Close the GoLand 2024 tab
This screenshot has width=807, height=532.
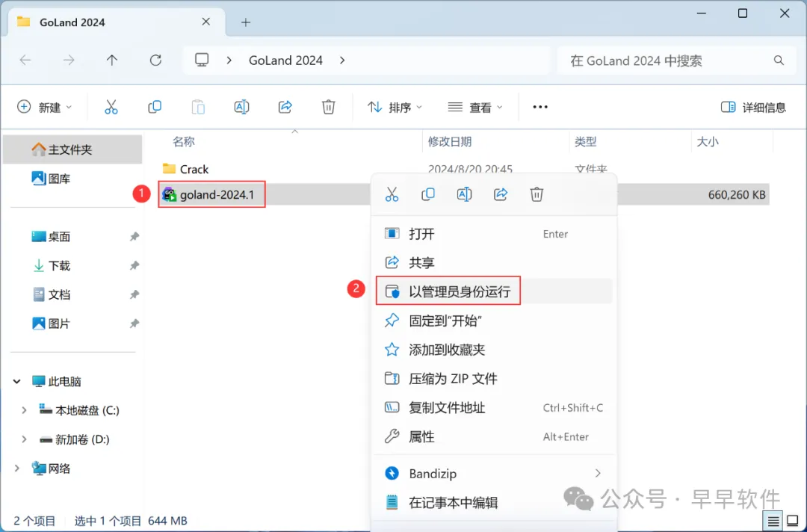(x=206, y=22)
